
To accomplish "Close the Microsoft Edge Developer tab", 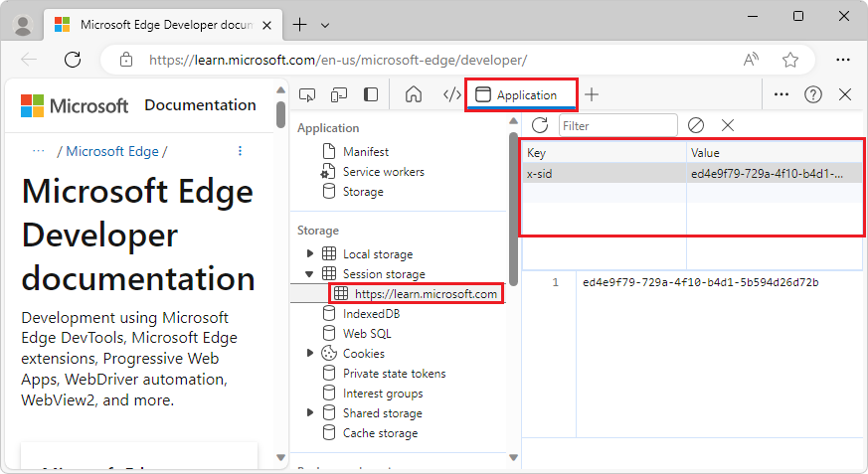I will [x=266, y=25].
